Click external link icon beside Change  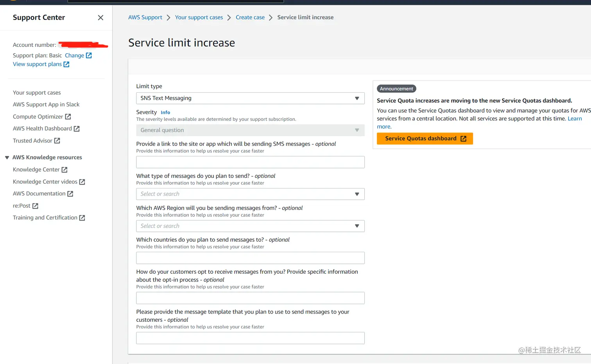tap(89, 56)
